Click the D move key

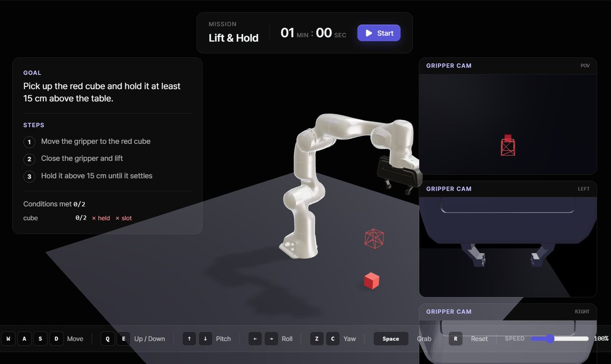pyautogui.click(x=57, y=339)
